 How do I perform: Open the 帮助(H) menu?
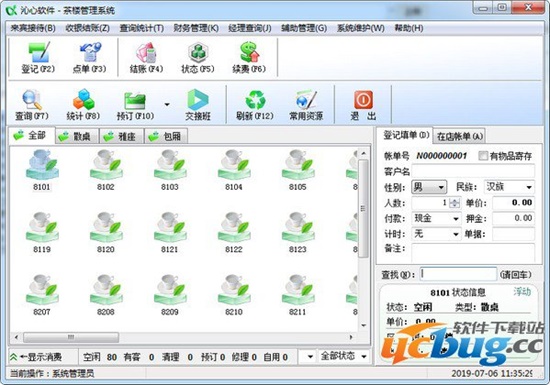[x=409, y=28]
